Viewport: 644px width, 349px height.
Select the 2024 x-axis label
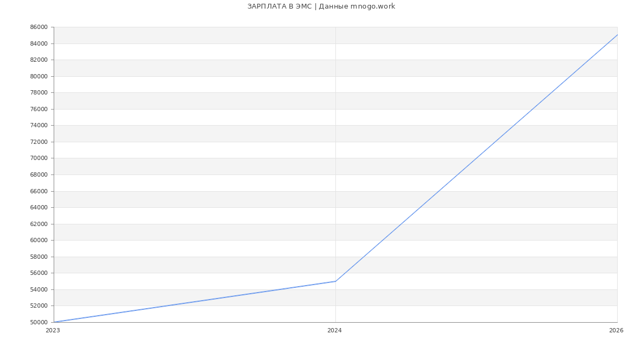(x=334, y=331)
